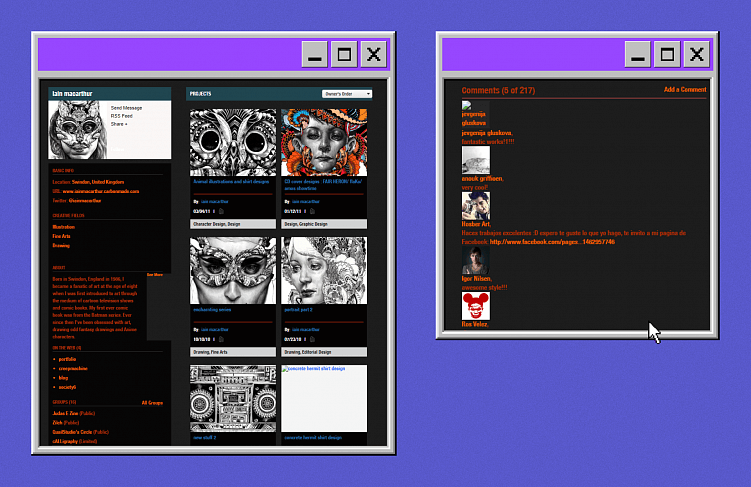Viewport: 751px width, 487px height.
Task: Expand the Share menu
Action: pyautogui.click(x=119, y=124)
